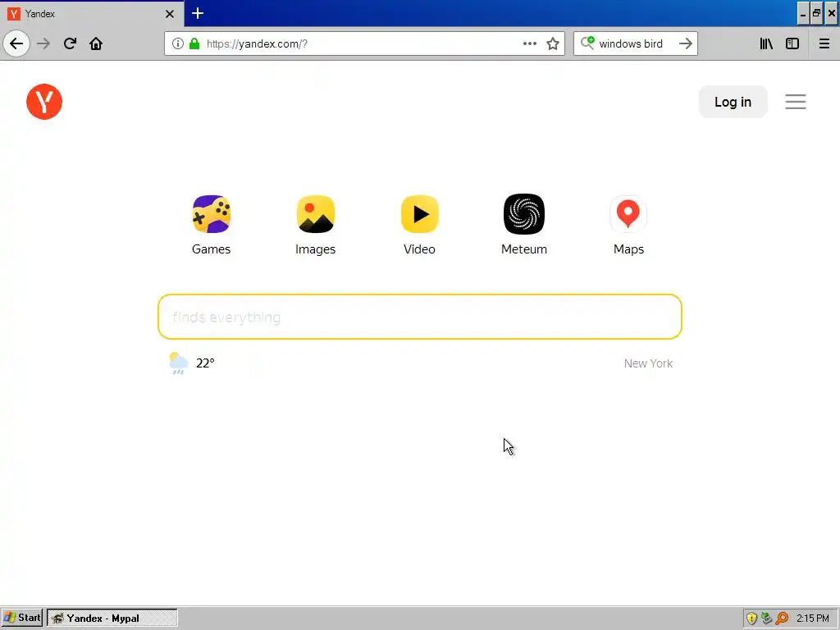
Task: Click the security shield tray icon
Action: click(x=751, y=619)
